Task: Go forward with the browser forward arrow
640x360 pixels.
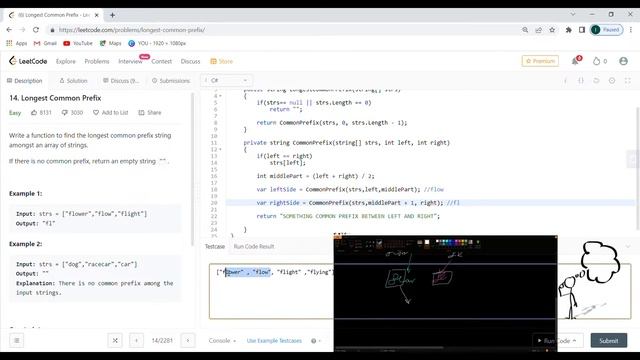Action: pyautogui.click(x=22, y=30)
